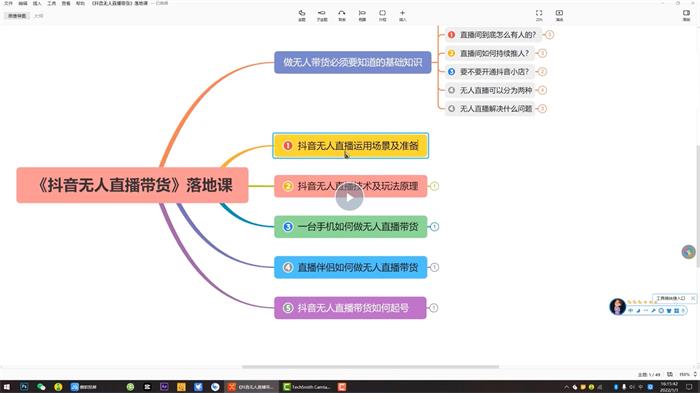This screenshot has height=393, width=700.
Task: Collapse the 直播间到底怎么有人的? child count circle
Action: click(550, 34)
